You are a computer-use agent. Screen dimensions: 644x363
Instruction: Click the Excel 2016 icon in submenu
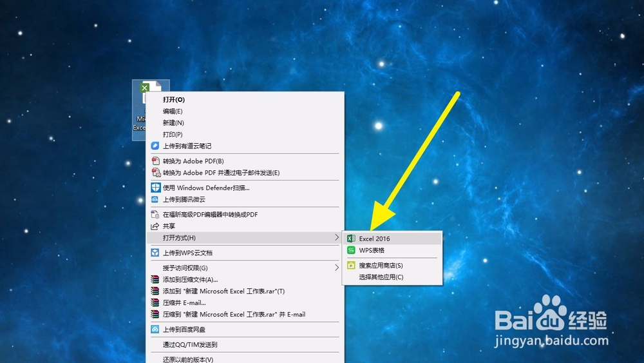click(x=351, y=239)
